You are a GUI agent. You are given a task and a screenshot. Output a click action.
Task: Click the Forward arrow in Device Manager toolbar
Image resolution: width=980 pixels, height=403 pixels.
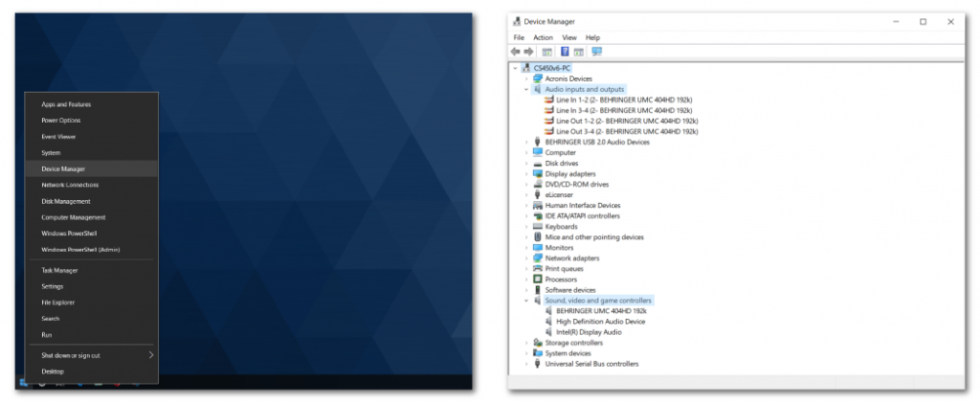(528, 52)
